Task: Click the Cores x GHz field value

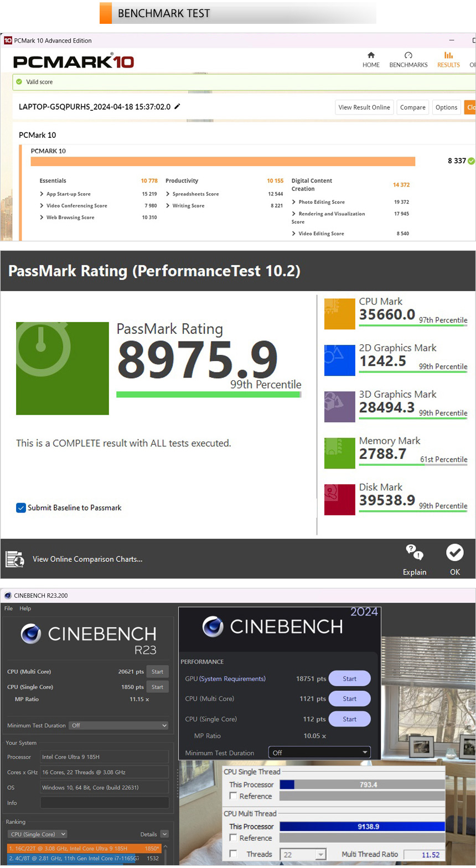Action: pyautogui.click(x=105, y=772)
